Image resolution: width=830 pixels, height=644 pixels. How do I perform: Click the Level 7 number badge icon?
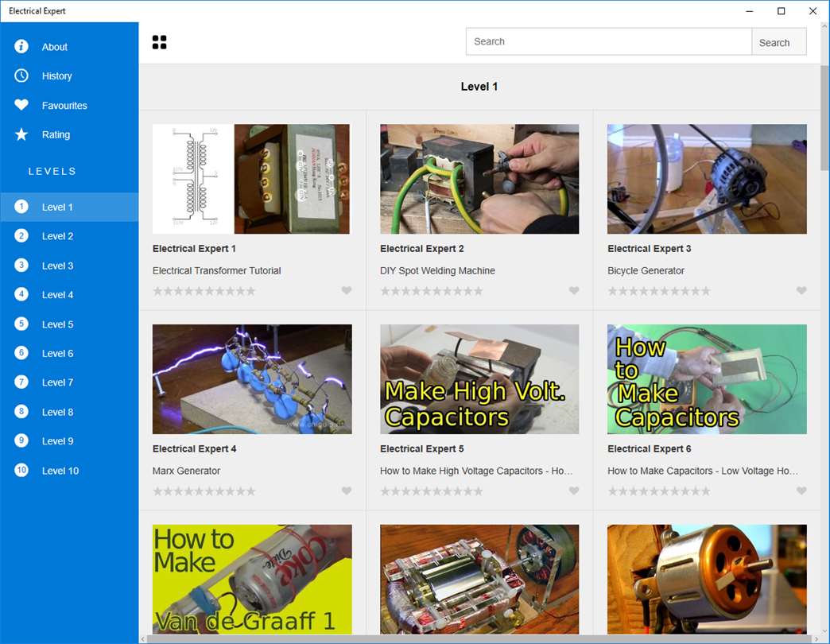21,382
